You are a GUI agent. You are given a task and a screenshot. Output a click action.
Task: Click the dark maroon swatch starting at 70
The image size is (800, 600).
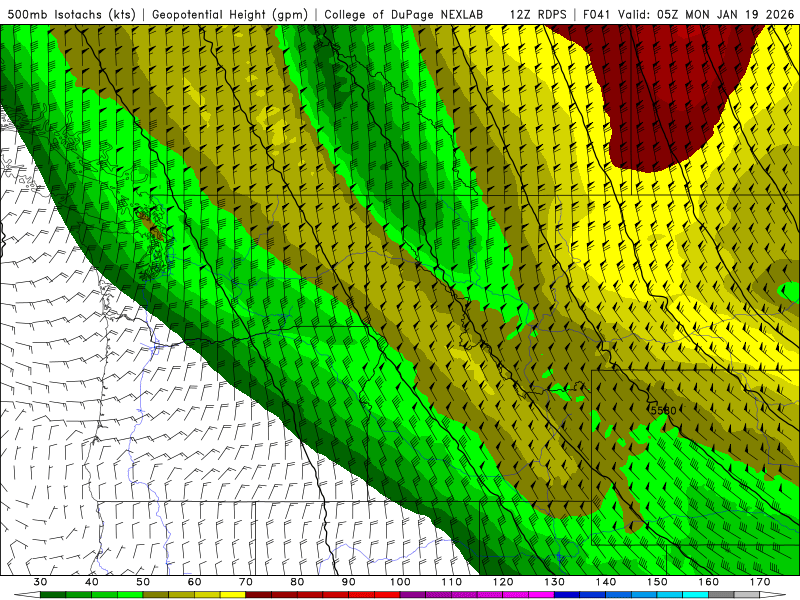(x=259, y=595)
